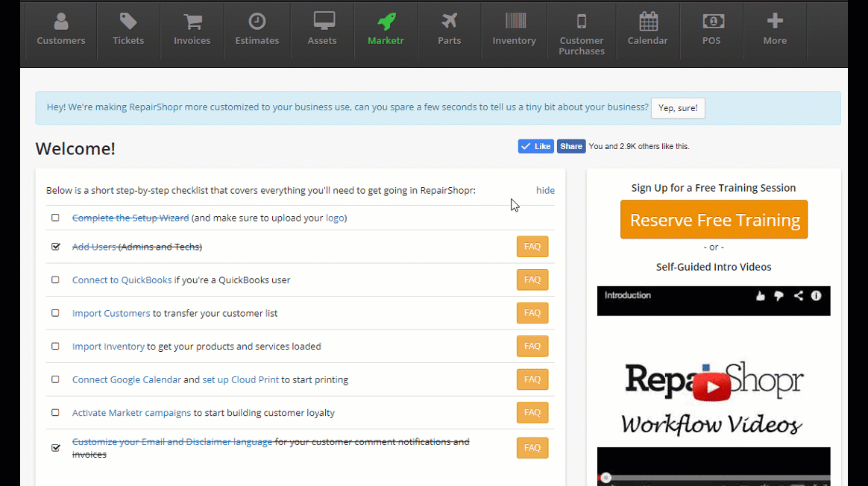Check the Activate Marketr campaigns checkbox

click(x=55, y=412)
